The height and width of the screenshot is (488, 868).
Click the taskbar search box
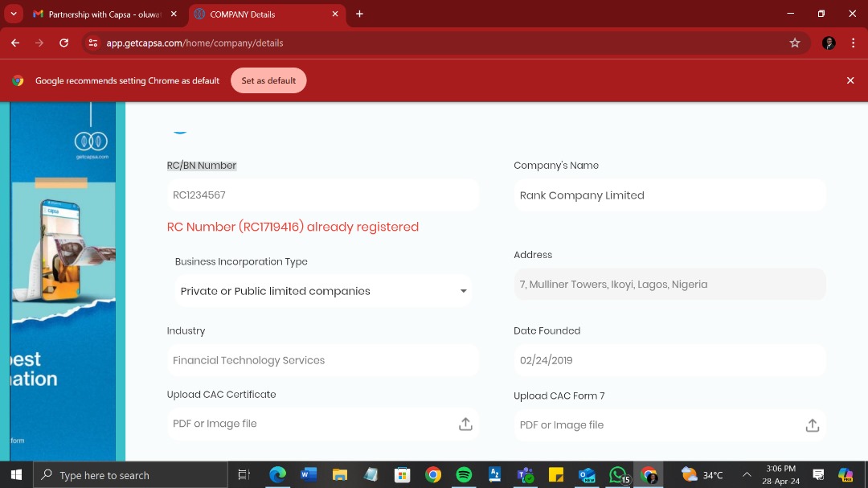click(x=131, y=474)
